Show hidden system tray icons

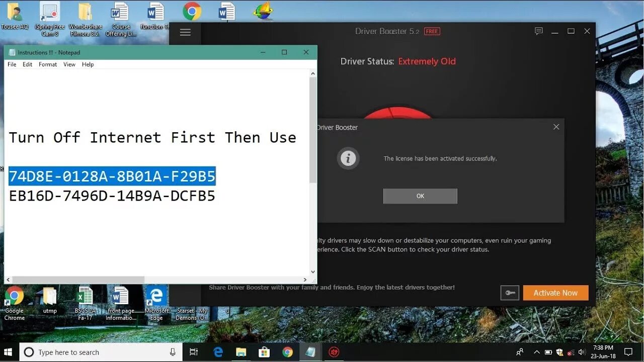(x=536, y=352)
